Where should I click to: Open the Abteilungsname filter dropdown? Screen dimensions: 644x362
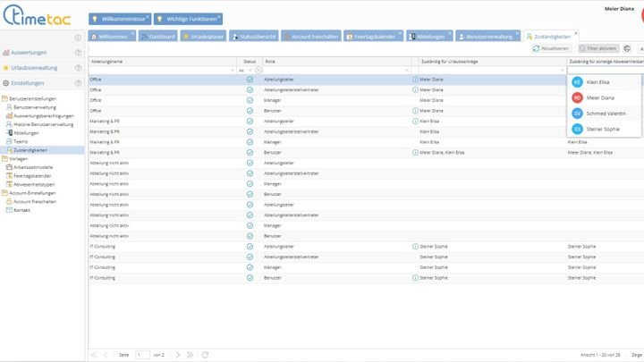[x=233, y=70]
